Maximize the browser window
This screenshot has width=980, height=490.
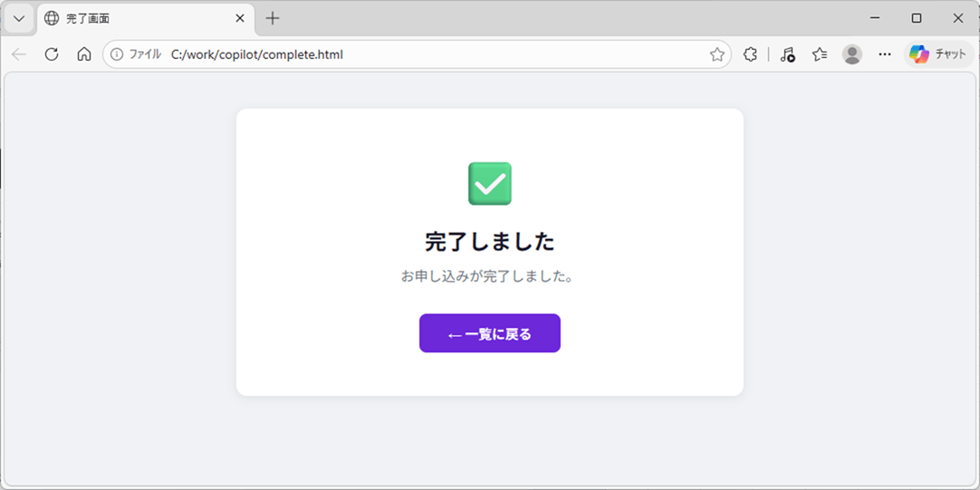click(x=917, y=18)
